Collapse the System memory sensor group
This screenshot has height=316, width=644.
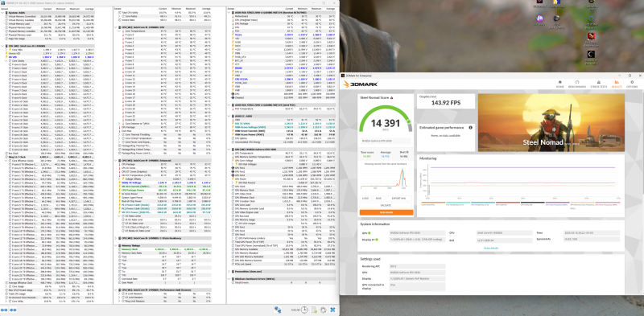[2, 13]
